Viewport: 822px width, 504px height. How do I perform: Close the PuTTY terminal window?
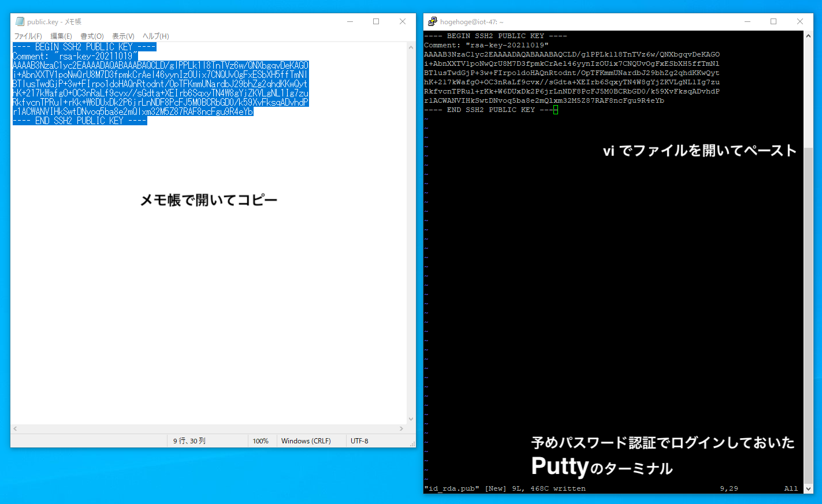800,22
